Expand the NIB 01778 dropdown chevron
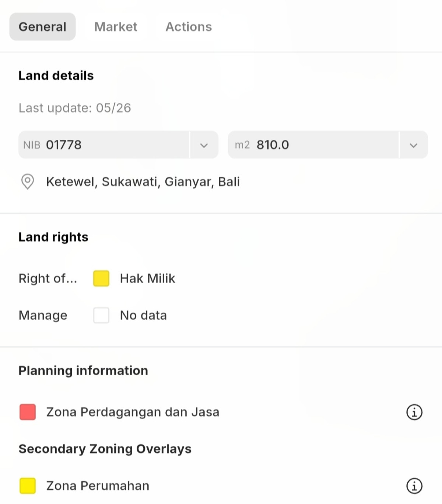This screenshot has width=442, height=504. pos(204,145)
